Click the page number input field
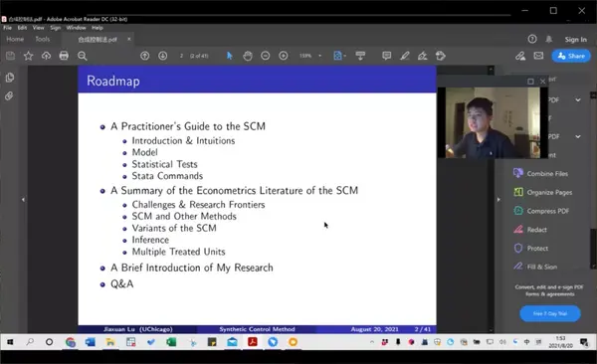Viewport: 597px width, 364px height. (x=182, y=56)
